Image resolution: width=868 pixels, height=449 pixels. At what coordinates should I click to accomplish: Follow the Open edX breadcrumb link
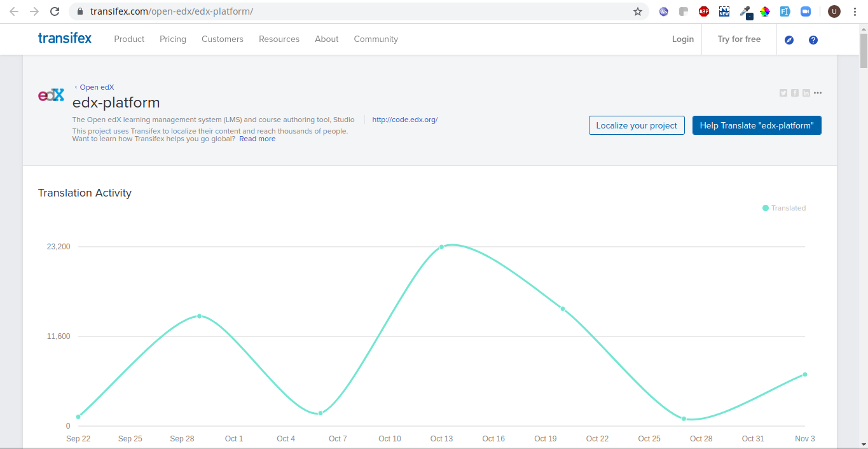tap(97, 87)
